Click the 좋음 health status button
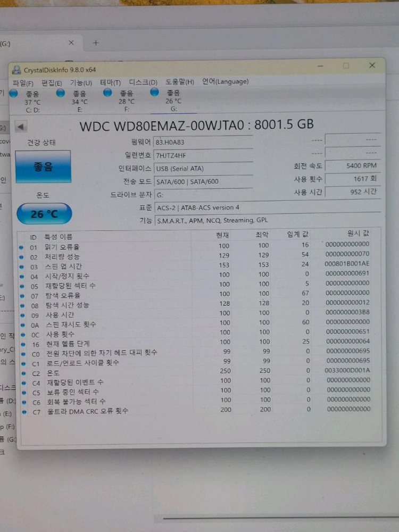This screenshot has width=399, height=532. 43,167
